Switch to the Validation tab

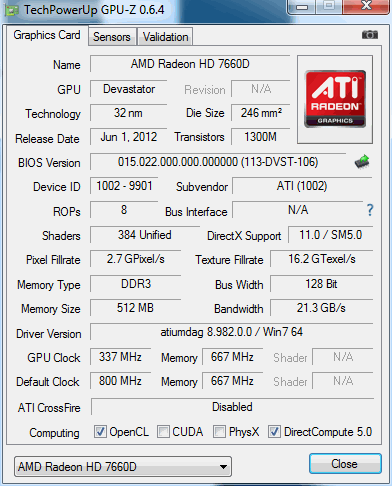click(x=165, y=37)
